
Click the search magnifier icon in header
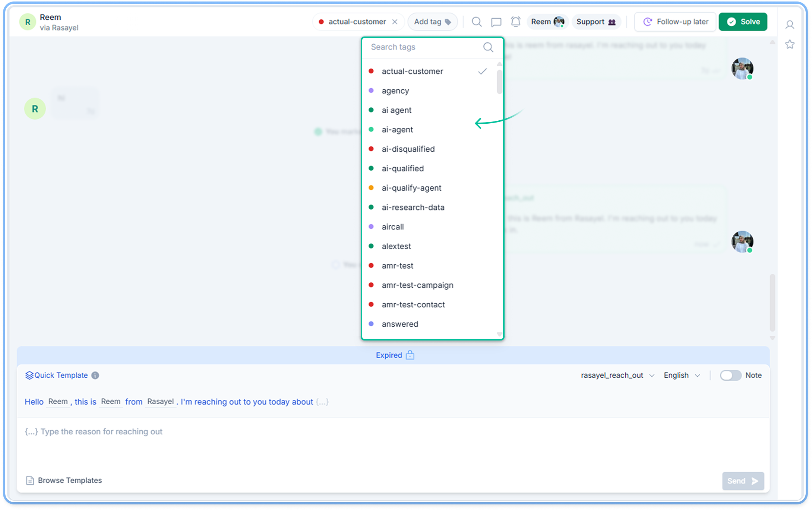(x=476, y=22)
